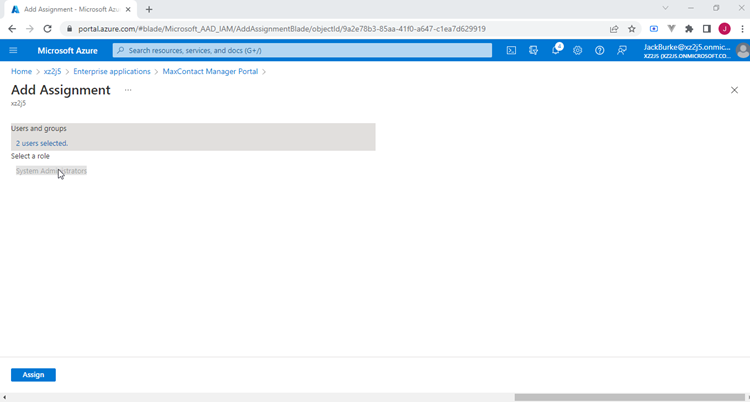Navigate to Home breadcrumb
The height and width of the screenshot is (402, 750).
[x=22, y=71]
